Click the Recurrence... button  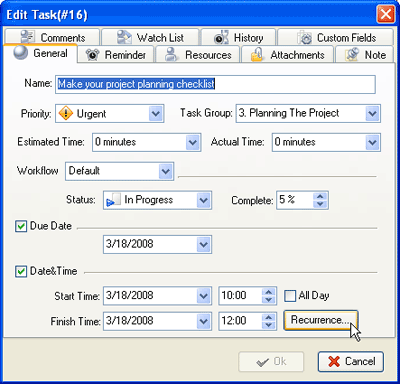click(321, 320)
